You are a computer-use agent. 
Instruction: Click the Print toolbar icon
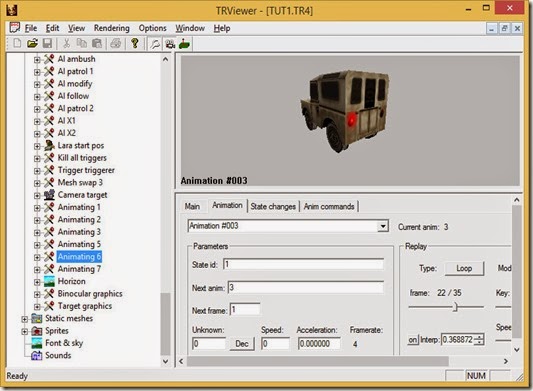(x=116, y=44)
